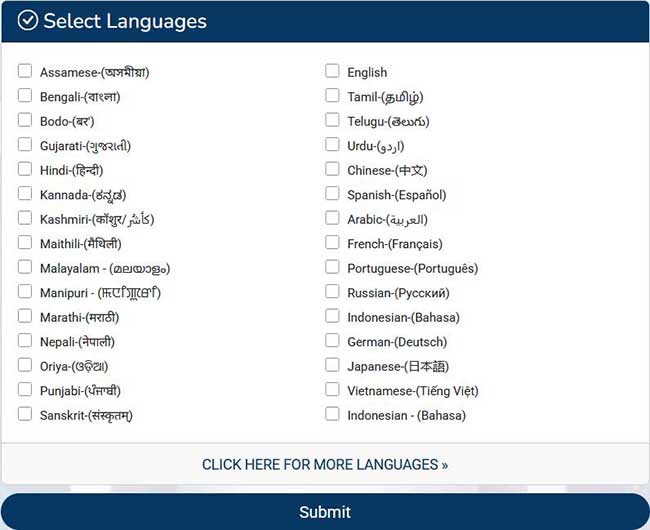Select the Hindi language checkbox
This screenshot has height=530, width=650.
point(25,170)
